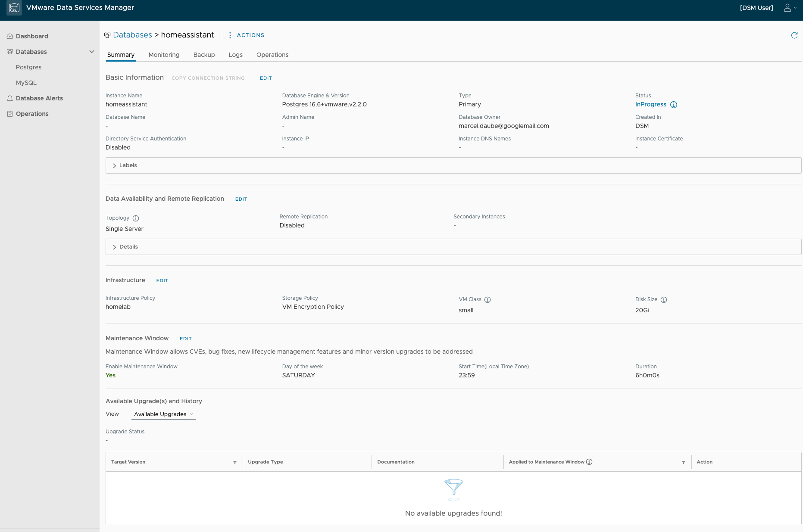This screenshot has width=803, height=532.
Task: Click the Applied to Maintenance Window filter icon
Action: coord(684,462)
